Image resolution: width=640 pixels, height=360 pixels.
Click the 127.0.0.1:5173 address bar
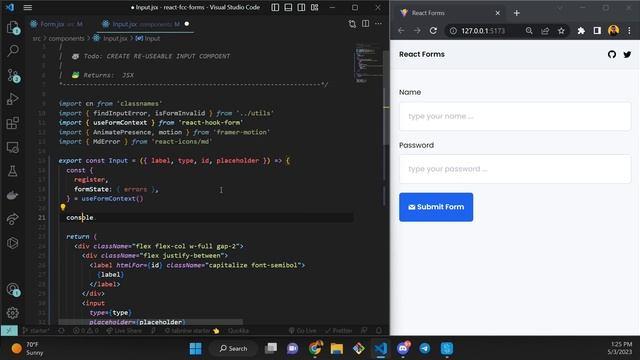point(484,31)
